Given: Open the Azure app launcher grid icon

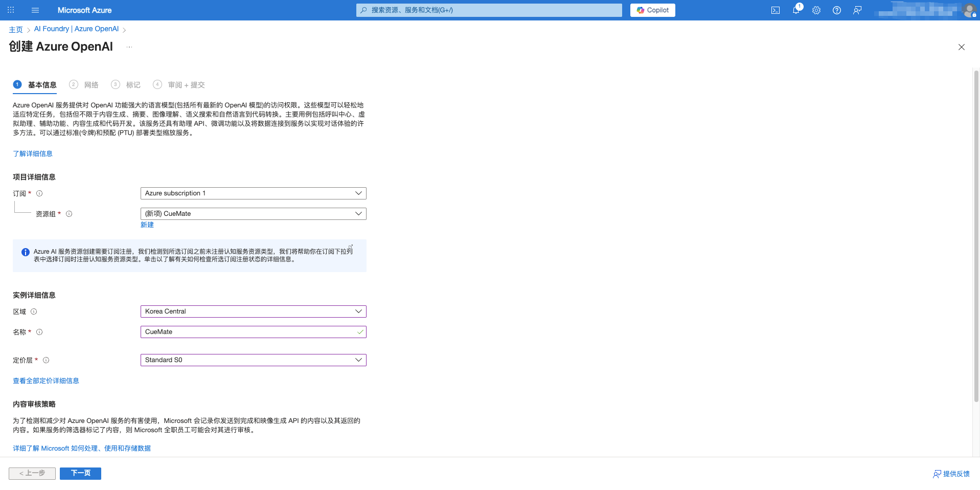Looking at the screenshot, I should coord(10,10).
